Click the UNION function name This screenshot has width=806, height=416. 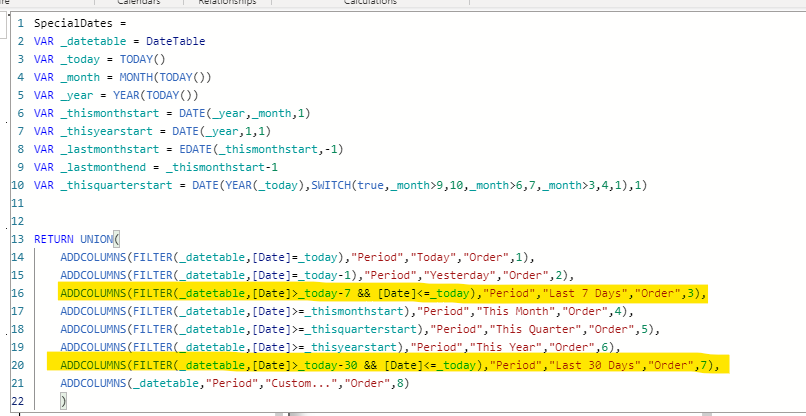coord(96,239)
